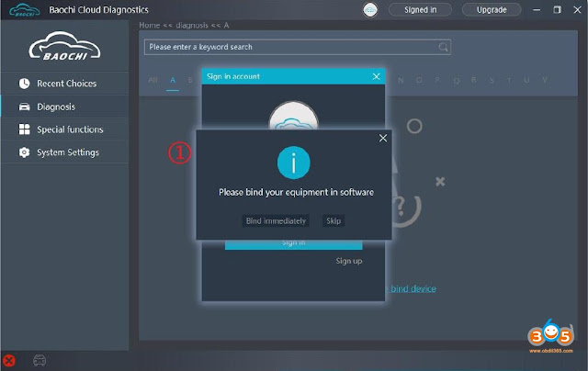Open System Settings menu item
The image size is (588, 371).
64,152
